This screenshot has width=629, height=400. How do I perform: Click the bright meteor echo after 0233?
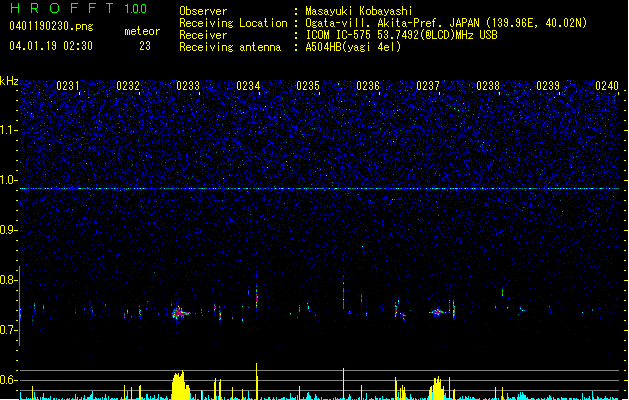(180, 313)
